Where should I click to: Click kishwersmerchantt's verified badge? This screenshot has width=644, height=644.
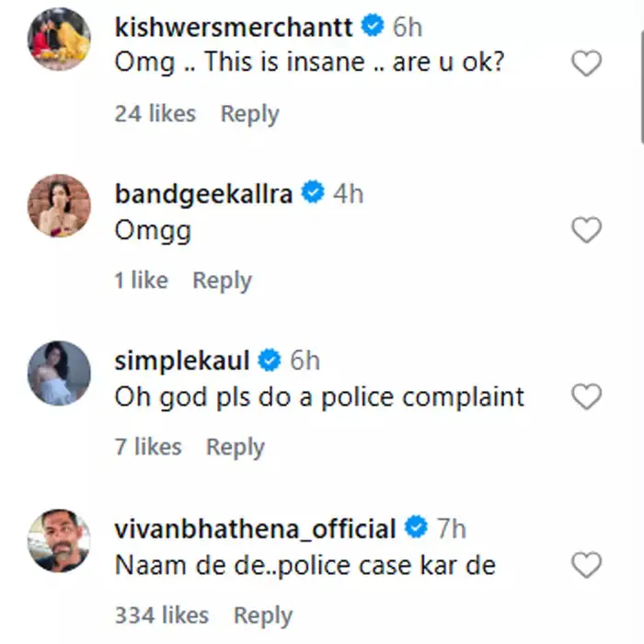(373, 28)
